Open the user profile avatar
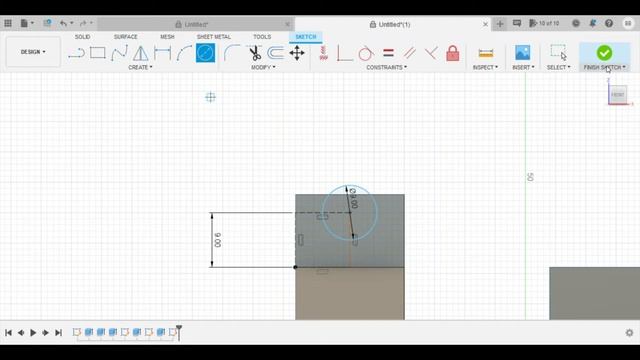The width and height of the screenshot is (640, 360). tap(628, 23)
